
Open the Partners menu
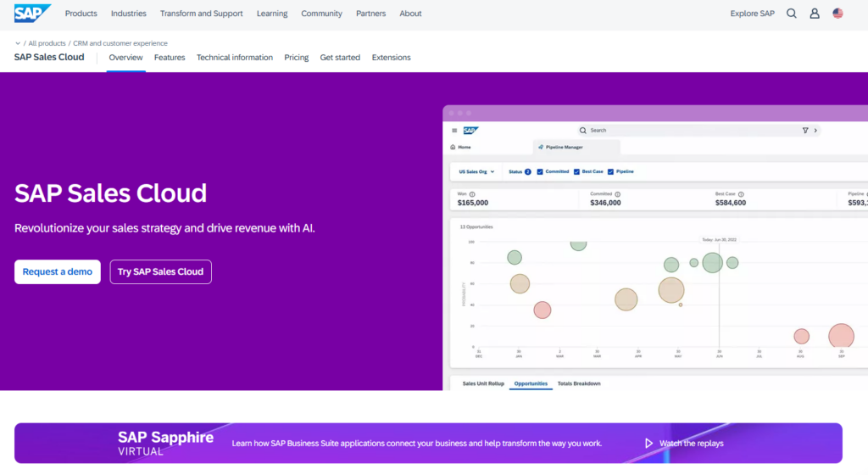[x=371, y=14]
